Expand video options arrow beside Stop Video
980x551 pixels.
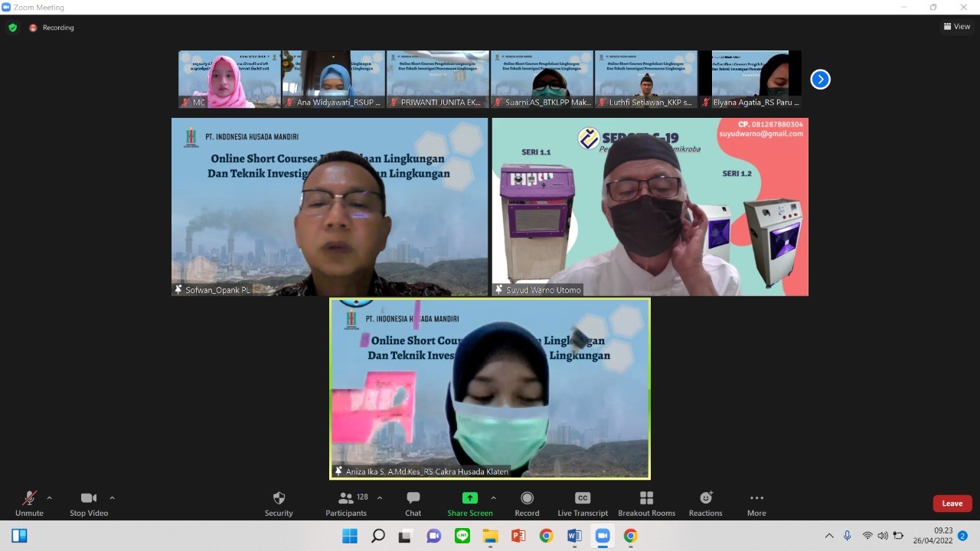pos(112,497)
